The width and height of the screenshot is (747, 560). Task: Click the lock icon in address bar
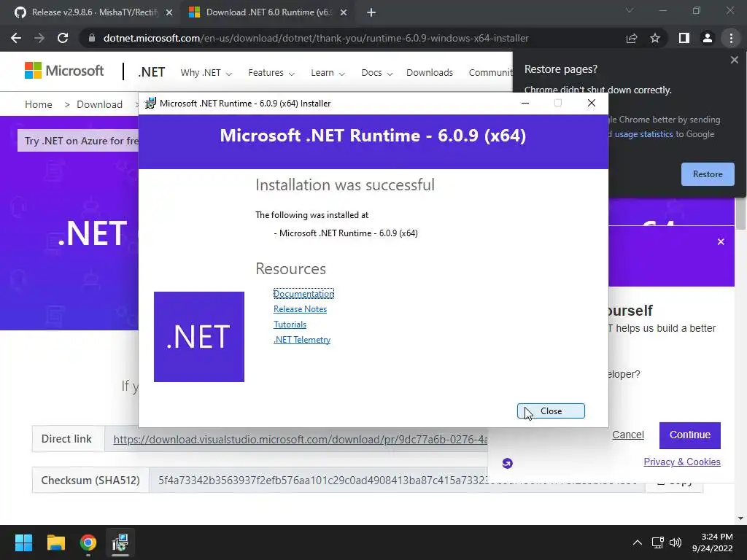92,38
